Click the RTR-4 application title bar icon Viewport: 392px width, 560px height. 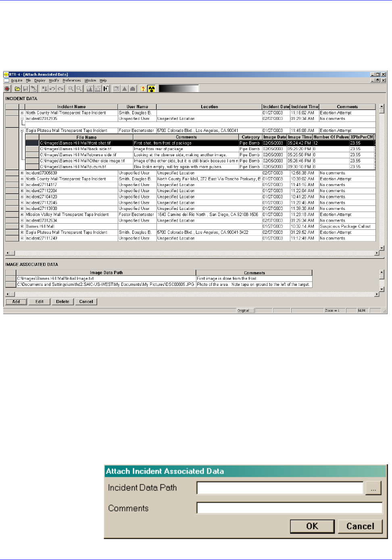coord(6,74)
